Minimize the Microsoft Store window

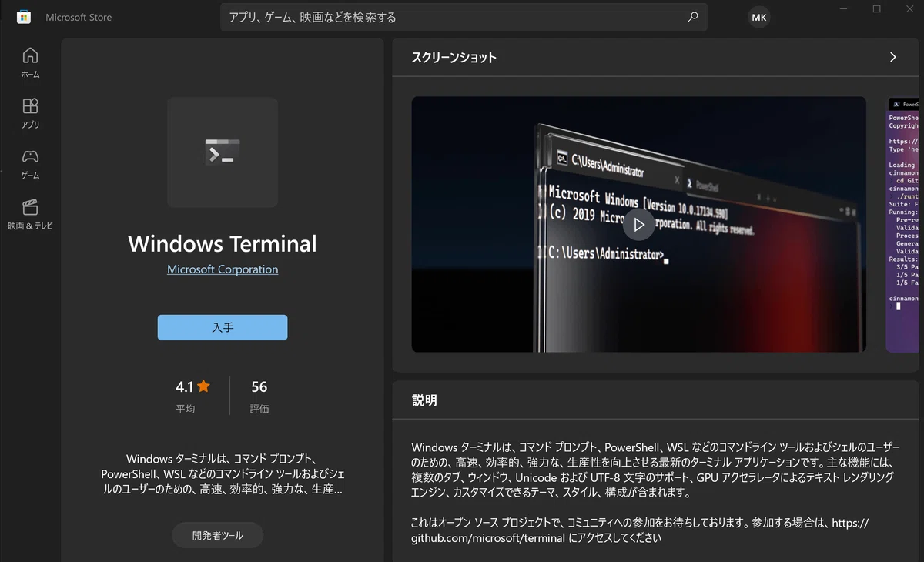(x=844, y=9)
